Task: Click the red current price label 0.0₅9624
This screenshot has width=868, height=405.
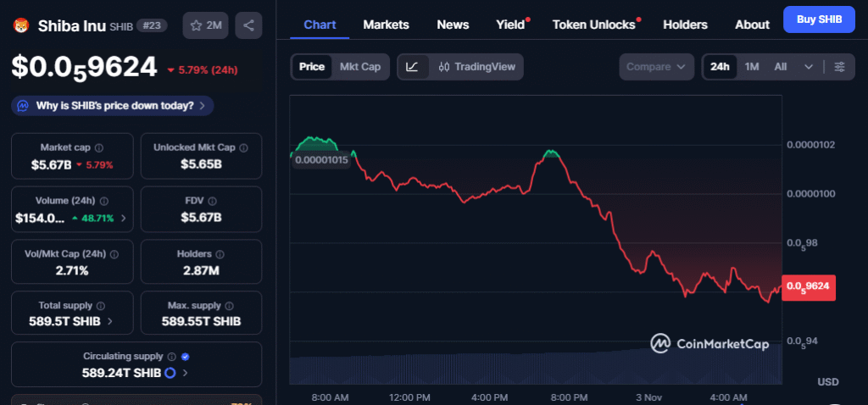Action: click(x=810, y=287)
